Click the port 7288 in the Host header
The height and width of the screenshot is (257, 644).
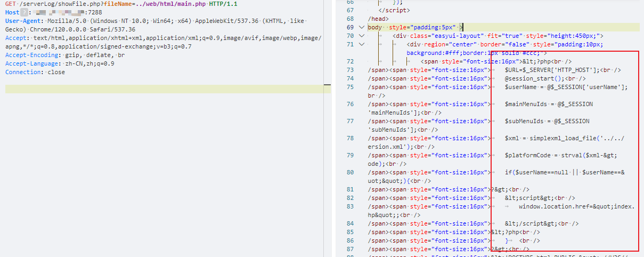(95, 12)
